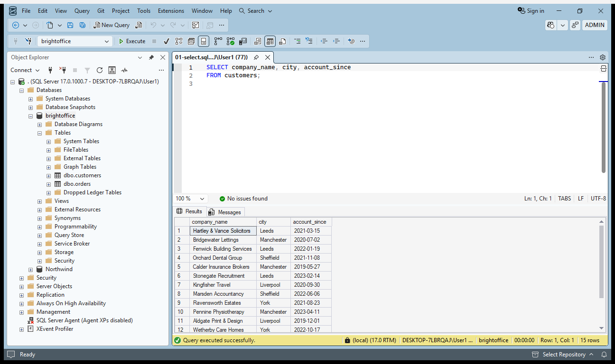Click the query editor vertical scrollbar
The width and height of the screenshot is (615, 364).
click(x=604, y=128)
